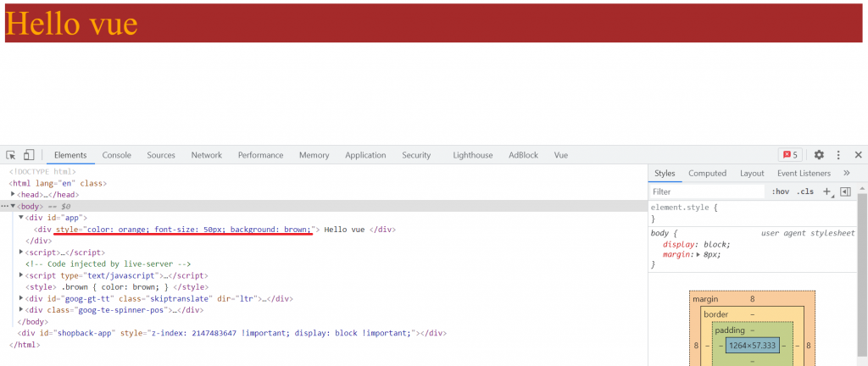This screenshot has width=868, height=366.
Task: Open the Performance tab
Action: coord(260,155)
